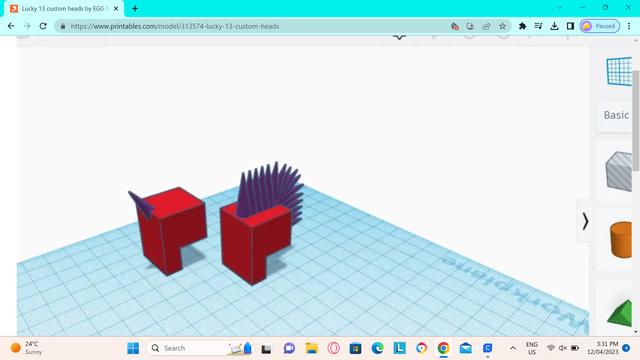Open Task View from the taskbar
Image resolution: width=640 pixels, height=360 pixels.
tap(267, 348)
